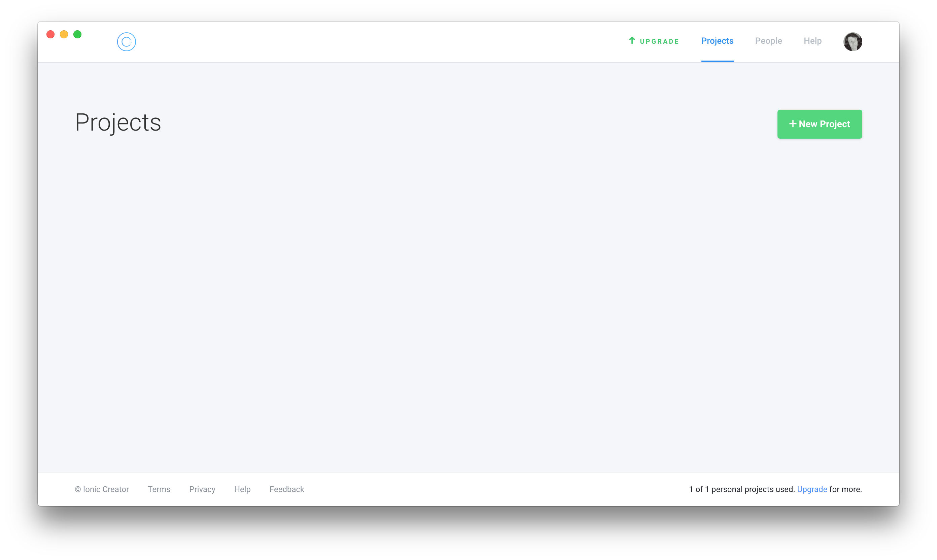This screenshot has height=560, width=937.
Task: Open the Terms footer link
Action: pos(159,489)
